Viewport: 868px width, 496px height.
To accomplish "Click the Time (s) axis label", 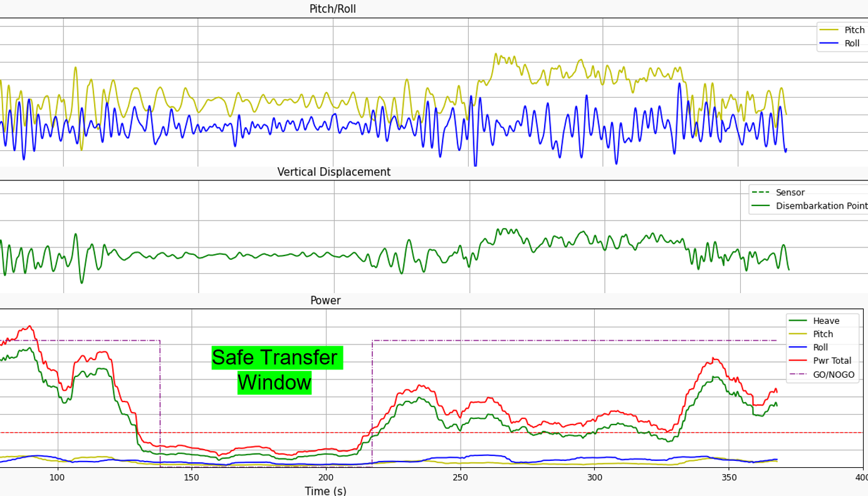I will pos(325,491).
